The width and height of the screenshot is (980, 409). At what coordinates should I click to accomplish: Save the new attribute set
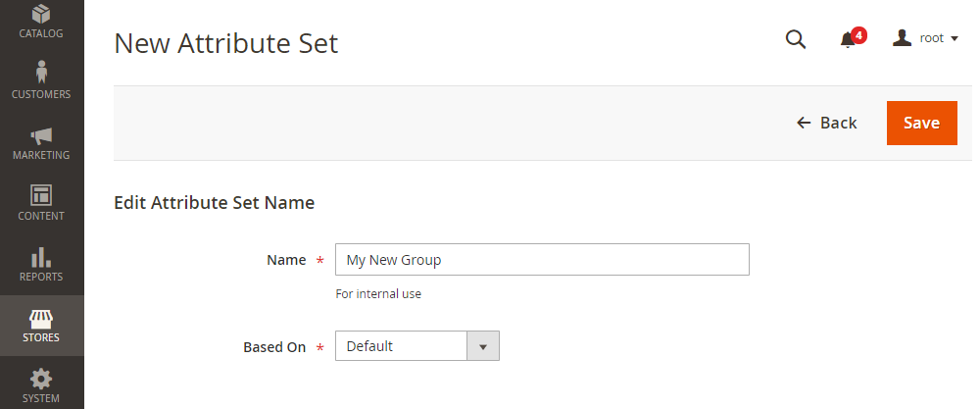tap(922, 123)
